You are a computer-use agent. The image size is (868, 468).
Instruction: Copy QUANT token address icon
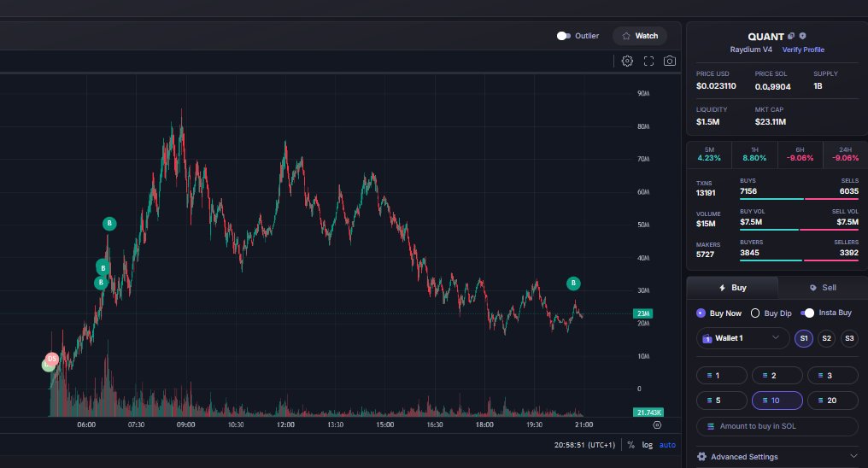click(791, 36)
